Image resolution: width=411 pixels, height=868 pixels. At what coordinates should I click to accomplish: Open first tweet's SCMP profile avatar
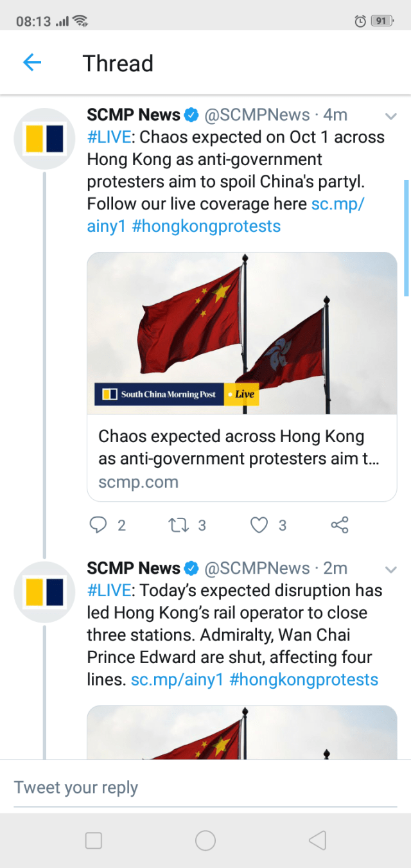[45, 138]
